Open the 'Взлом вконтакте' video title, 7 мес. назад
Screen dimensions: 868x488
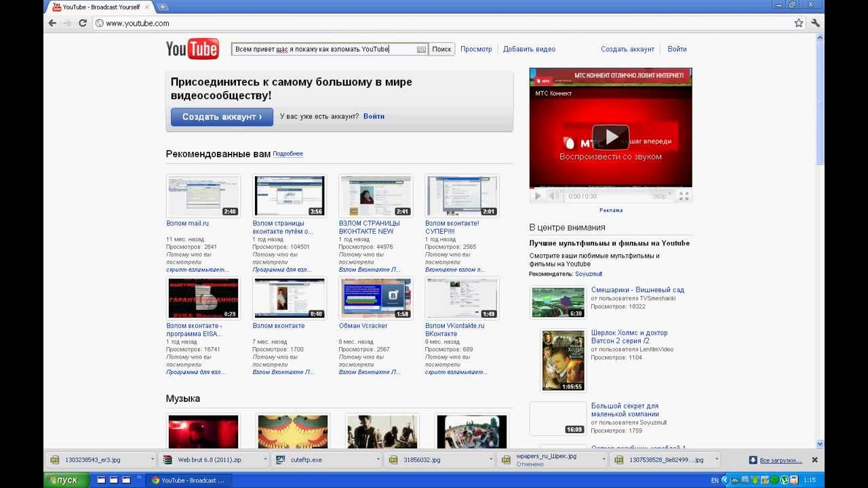coord(279,326)
